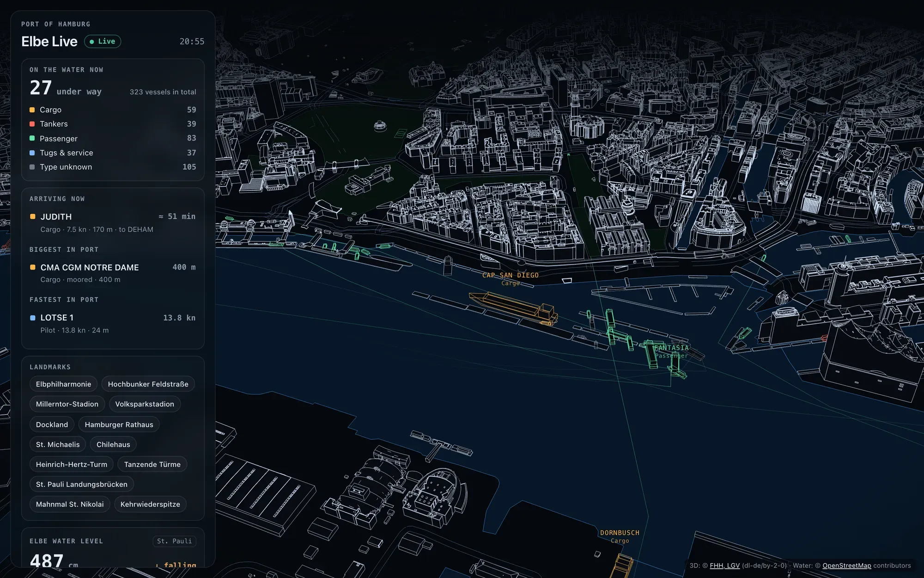Click the blue Tugs & service swatch

(32, 153)
